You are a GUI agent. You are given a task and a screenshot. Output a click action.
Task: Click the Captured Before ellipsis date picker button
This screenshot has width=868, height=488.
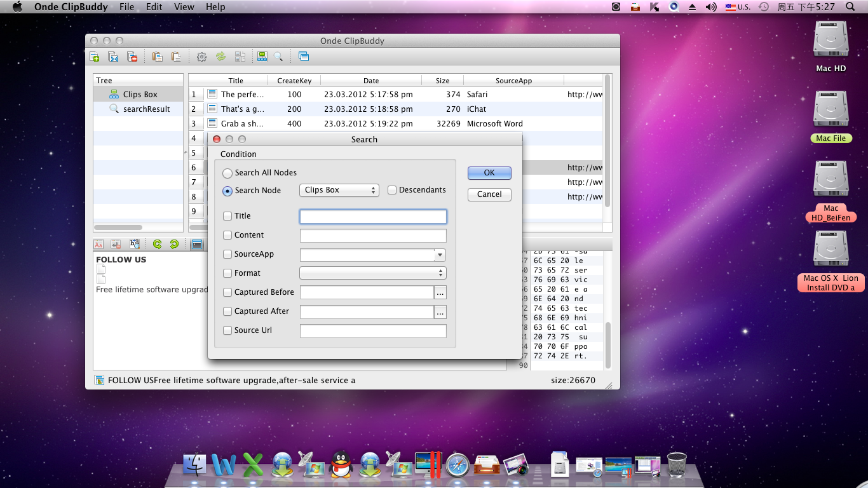[x=440, y=293]
